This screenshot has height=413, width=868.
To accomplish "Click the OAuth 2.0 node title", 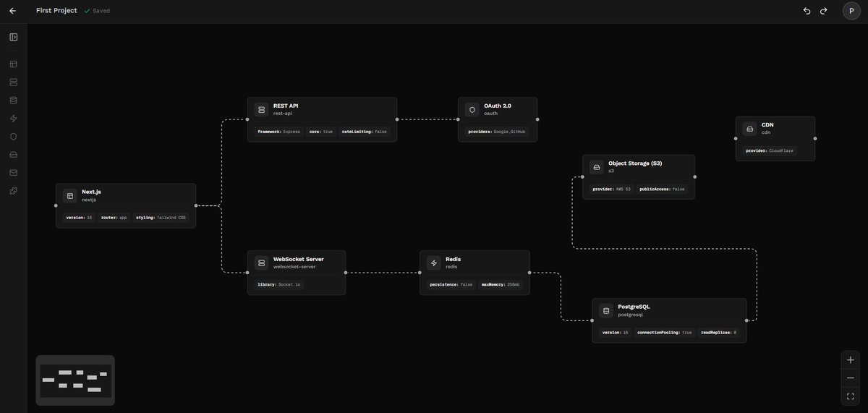I will tap(498, 106).
